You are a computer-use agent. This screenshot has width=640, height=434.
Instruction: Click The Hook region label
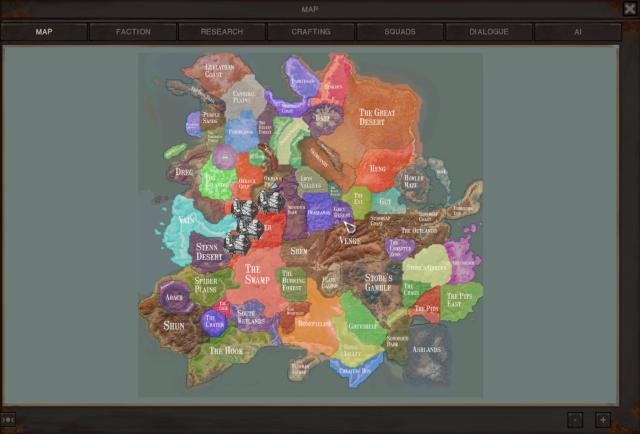coord(226,351)
